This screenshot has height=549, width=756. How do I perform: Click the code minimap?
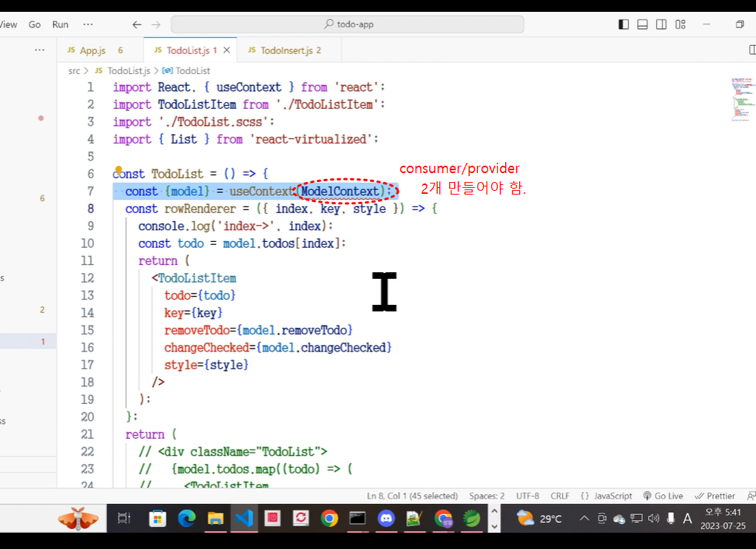[743, 99]
